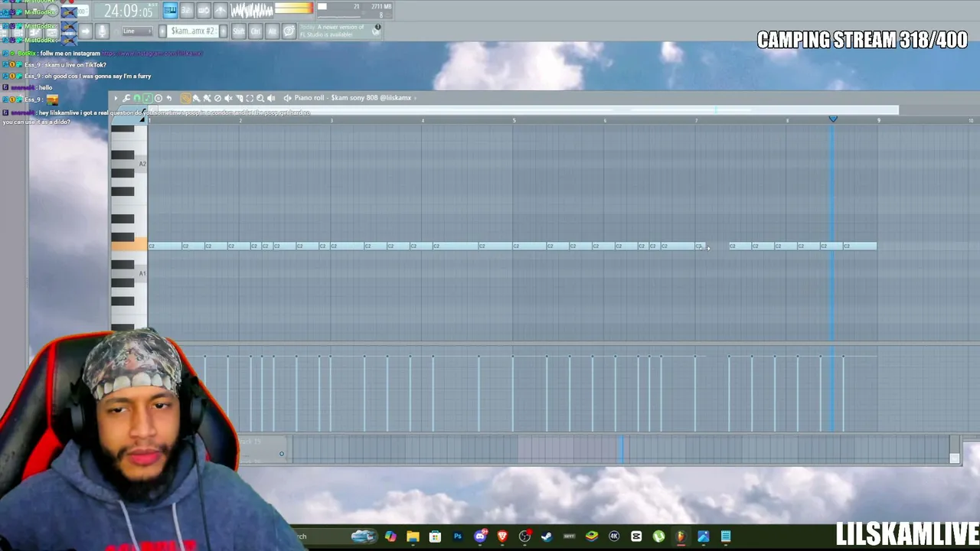Click the arrow right of the pattern selector
Screen dimensions: 980x551
coord(223,31)
